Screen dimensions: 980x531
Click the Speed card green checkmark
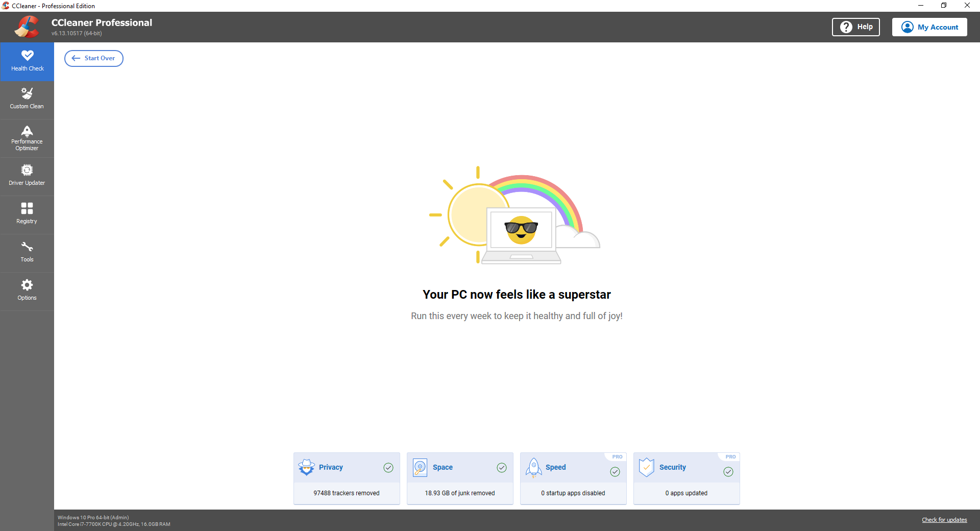[x=615, y=472]
